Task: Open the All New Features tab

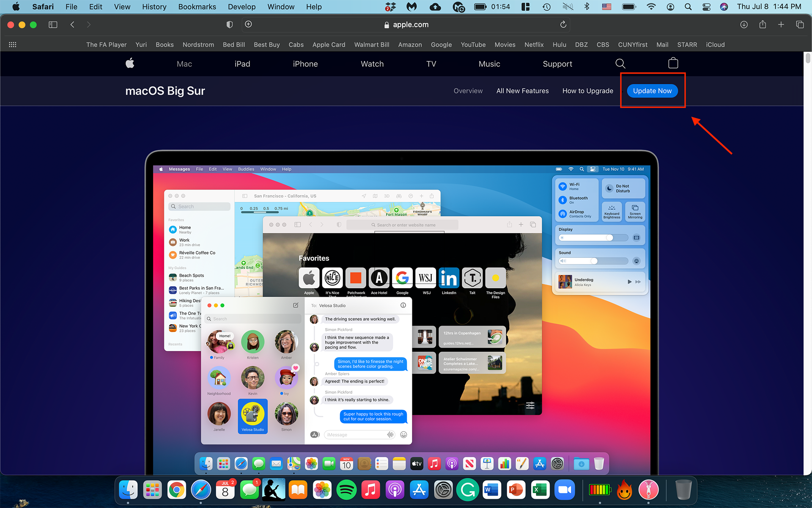Action: (522, 91)
